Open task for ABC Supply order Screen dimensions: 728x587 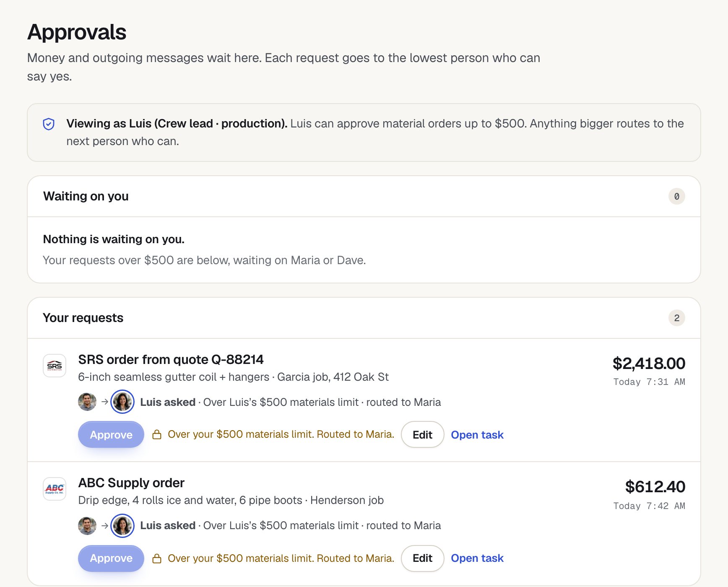pyautogui.click(x=477, y=558)
